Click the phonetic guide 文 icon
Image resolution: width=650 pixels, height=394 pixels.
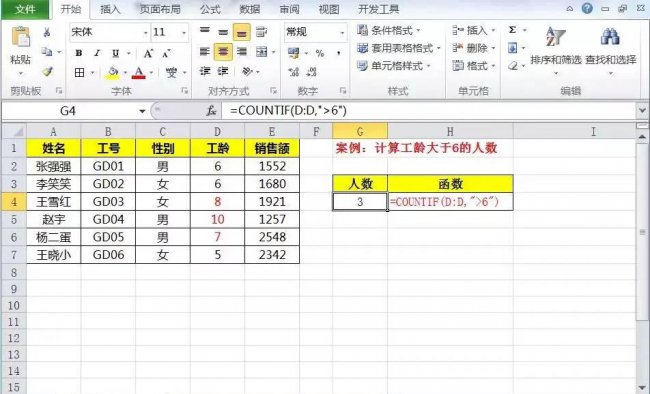[x=172, y=73]
